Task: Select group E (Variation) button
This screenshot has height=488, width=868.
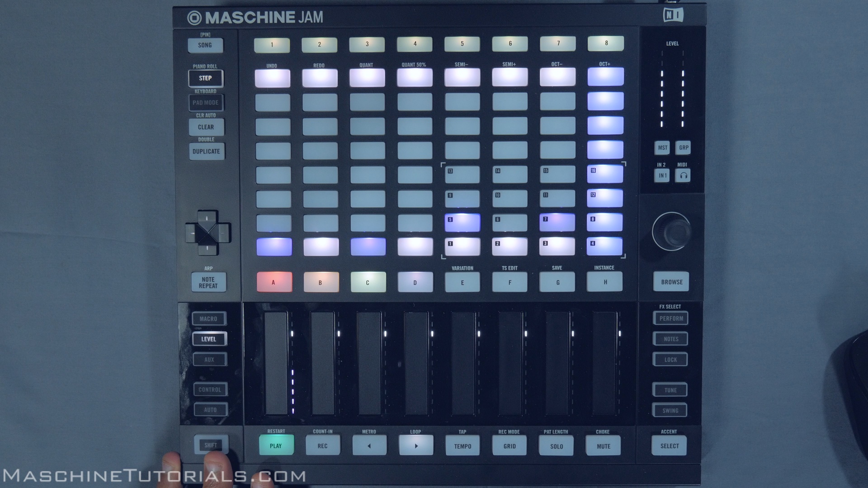Action: pyautogui.click(x=462, y=282)
